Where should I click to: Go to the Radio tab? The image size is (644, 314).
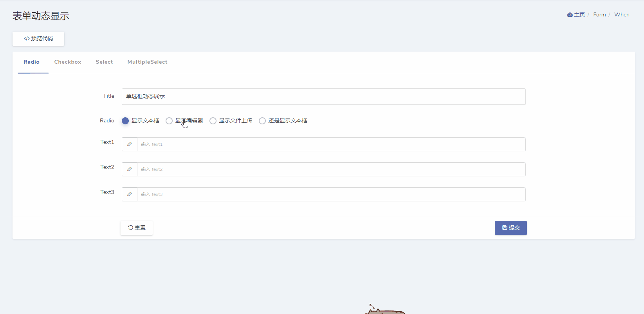click(x=31, y=62)
